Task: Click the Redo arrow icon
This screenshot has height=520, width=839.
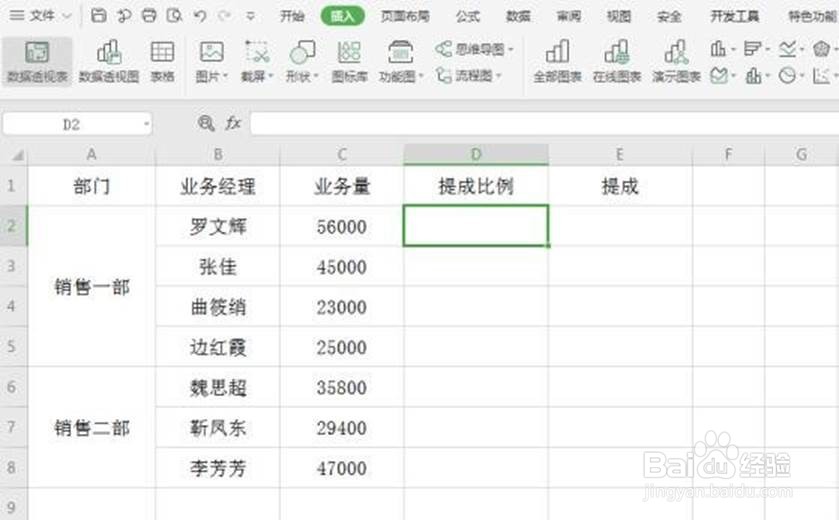Action: click(225, 16)
